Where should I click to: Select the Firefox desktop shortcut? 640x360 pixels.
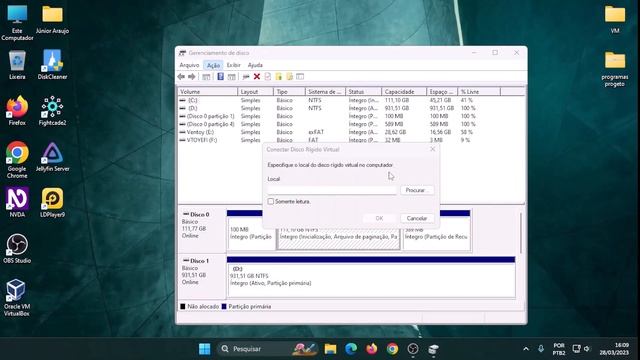(17, 111)
